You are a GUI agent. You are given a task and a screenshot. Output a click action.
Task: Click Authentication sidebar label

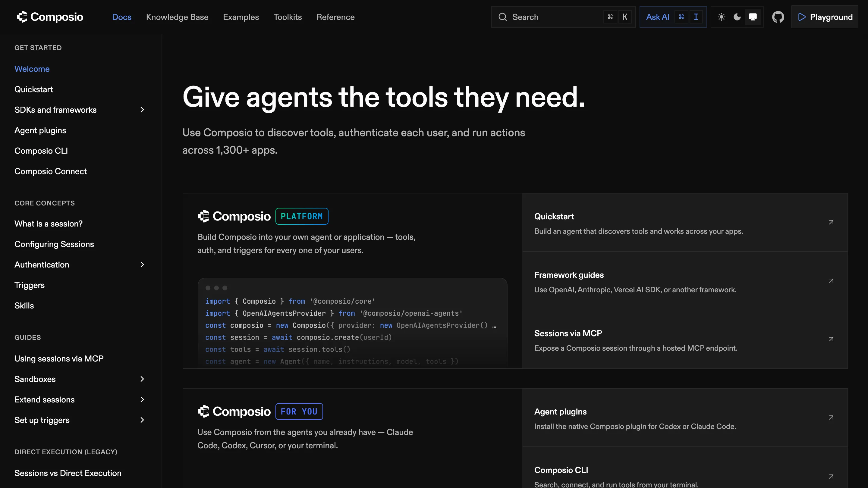[x=42, y=265]
